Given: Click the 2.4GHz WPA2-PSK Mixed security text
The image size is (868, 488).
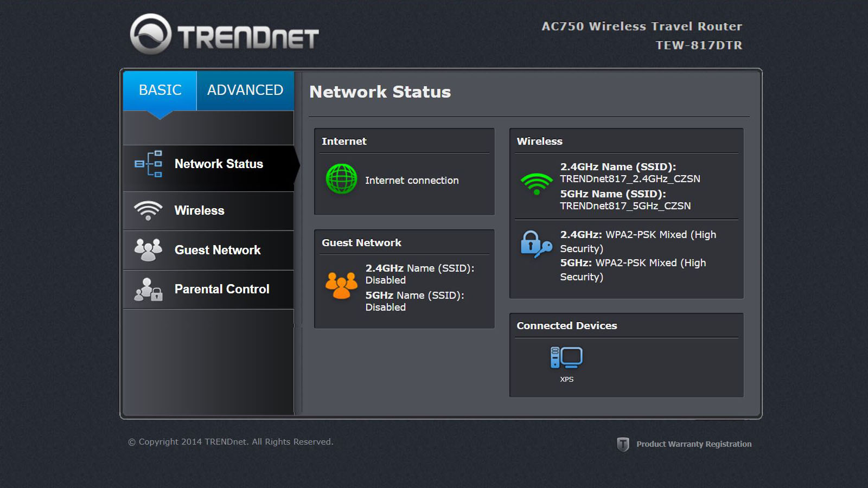Looking at the screenshot, I should point(638,242).
